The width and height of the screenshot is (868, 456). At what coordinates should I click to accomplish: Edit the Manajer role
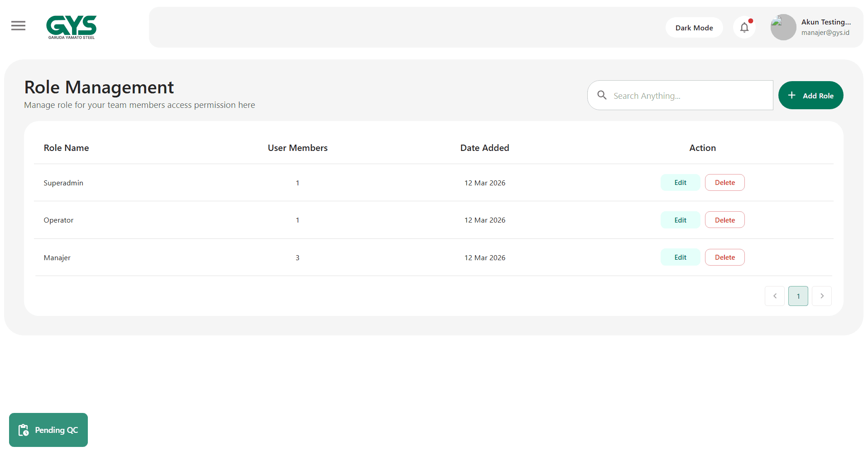[680, 257]
